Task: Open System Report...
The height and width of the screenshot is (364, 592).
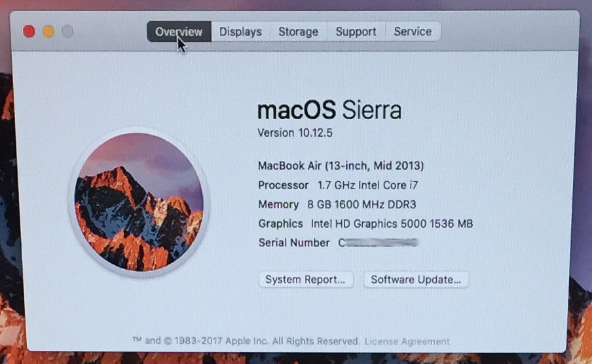Action: tap(306, 280)
